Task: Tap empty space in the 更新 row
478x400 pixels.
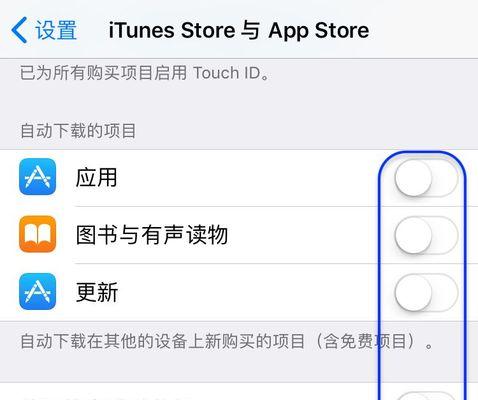Action: point(253,292)
